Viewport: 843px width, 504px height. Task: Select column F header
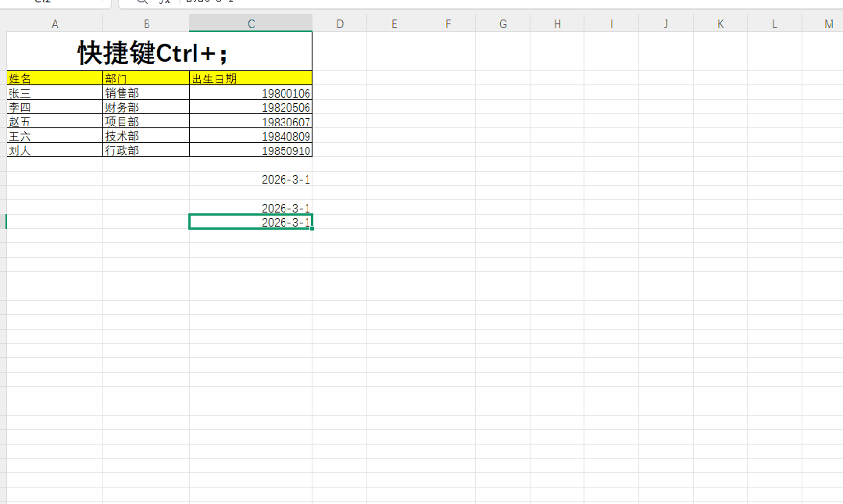click(x=448, y=23)
